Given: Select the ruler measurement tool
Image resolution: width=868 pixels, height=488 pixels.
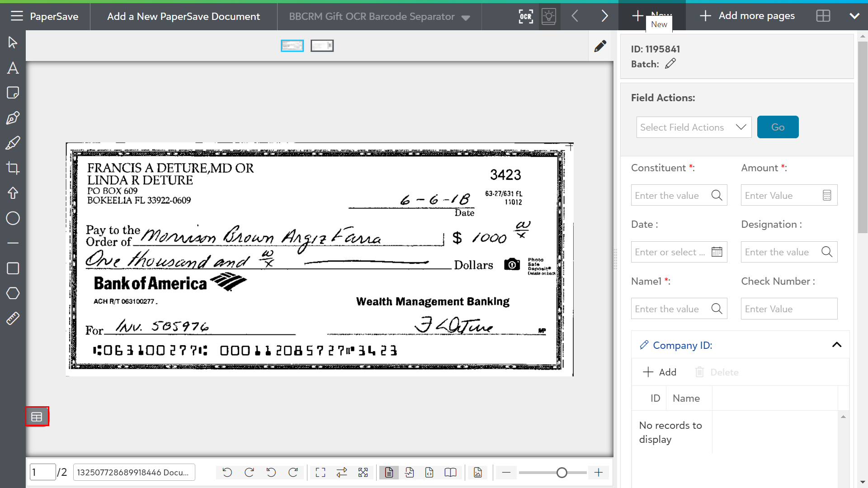Looking at the screenshot, I should click(13, 319).
